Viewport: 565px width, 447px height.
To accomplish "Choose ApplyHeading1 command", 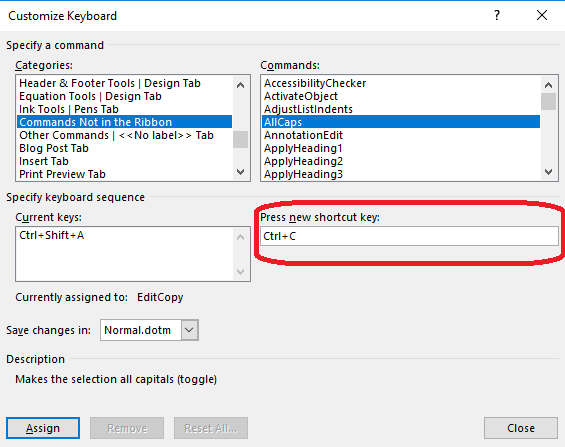I will (401, 148).
